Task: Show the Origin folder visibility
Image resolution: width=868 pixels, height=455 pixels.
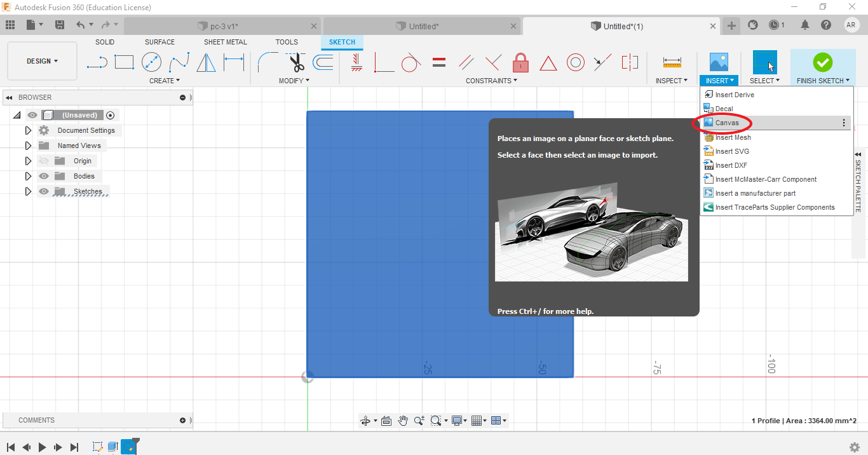Action: (x=44, y=161)
